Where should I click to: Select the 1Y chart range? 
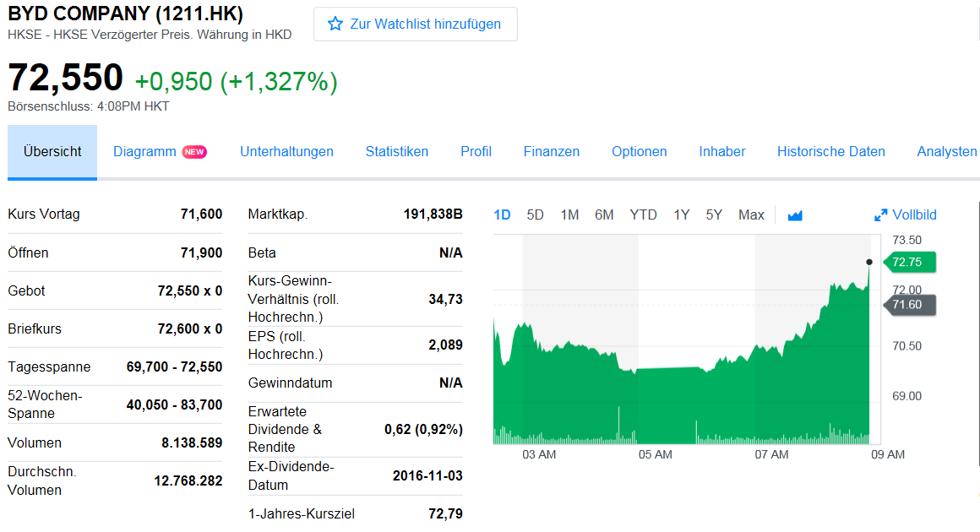click(681, 214)
